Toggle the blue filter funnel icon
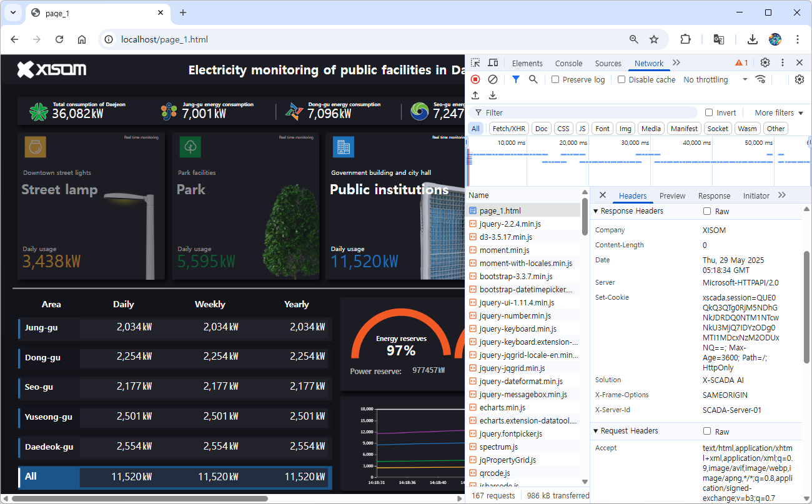Image resolution: width=812 pixels, height=504 pixels. coord(516,79)
